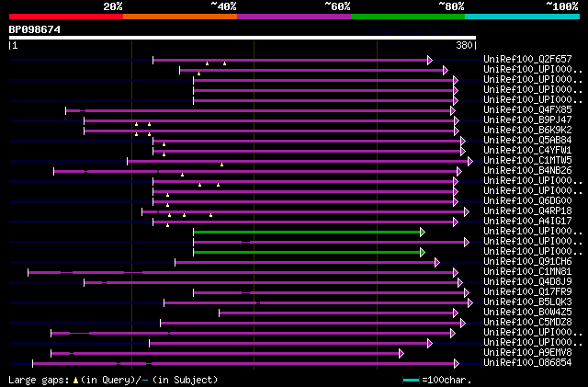Click the yellow gap marker under B4NB26 bar

click(x=182, y=175)
